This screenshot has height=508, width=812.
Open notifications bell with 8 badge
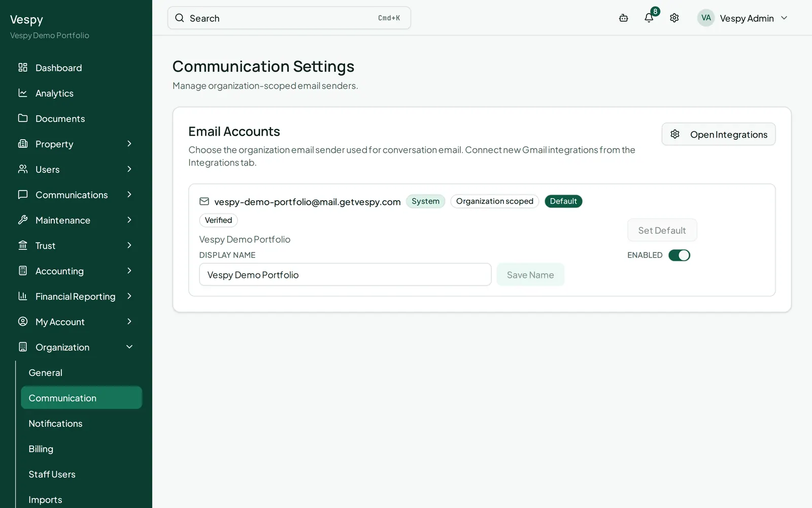(x=649, y=18)
